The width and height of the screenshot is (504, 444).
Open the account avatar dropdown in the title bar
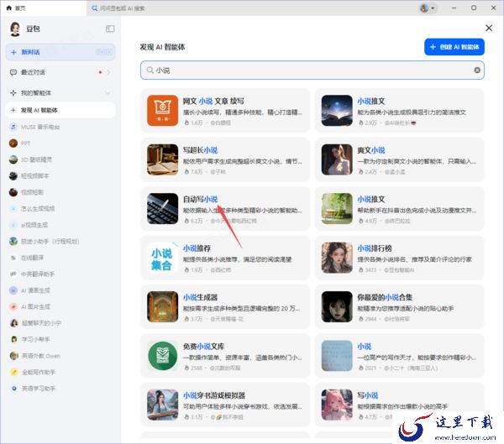coord(428,8)
